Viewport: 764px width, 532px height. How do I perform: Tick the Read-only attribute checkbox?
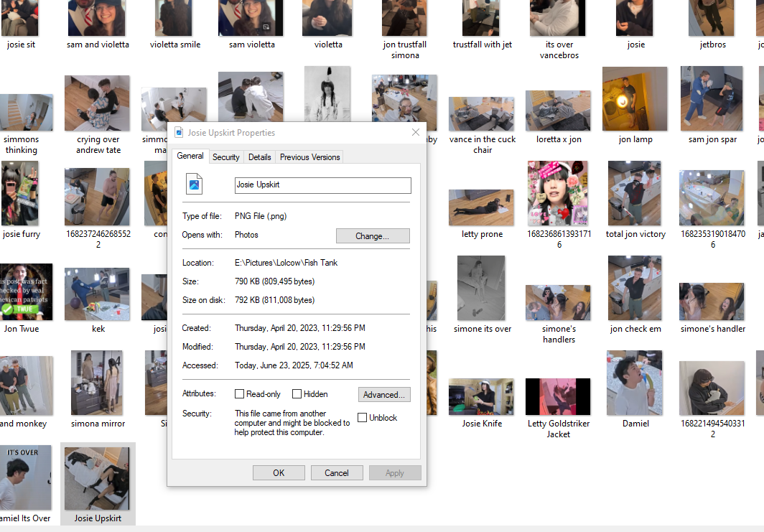239,393
